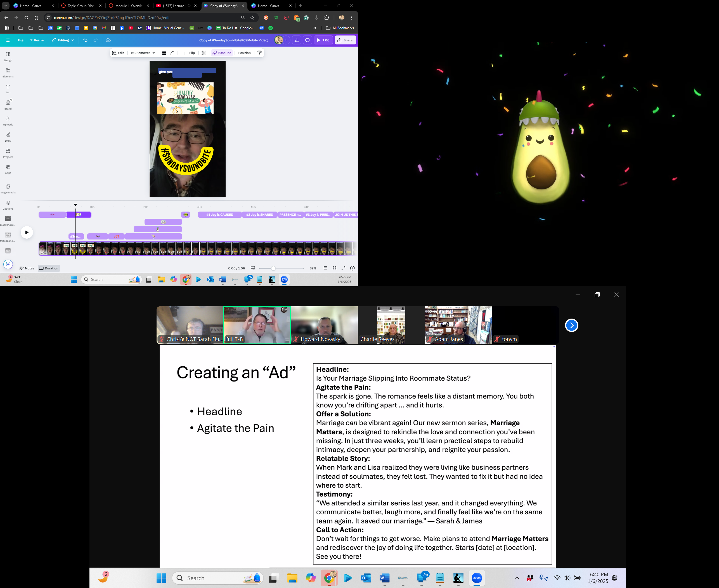Toggle grid view of pages

tap(334, 268)
